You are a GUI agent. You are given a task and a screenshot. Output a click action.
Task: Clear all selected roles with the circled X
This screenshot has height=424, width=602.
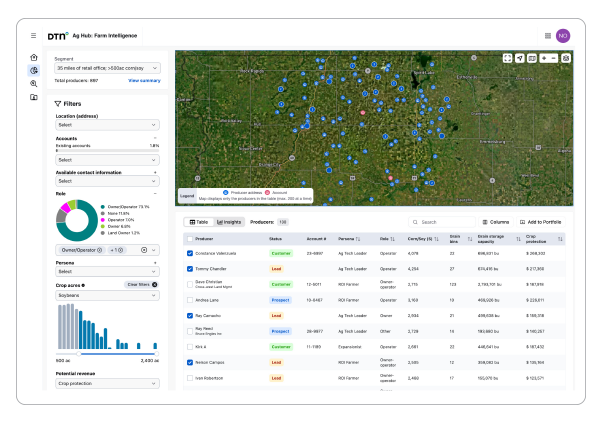[144, 250]
